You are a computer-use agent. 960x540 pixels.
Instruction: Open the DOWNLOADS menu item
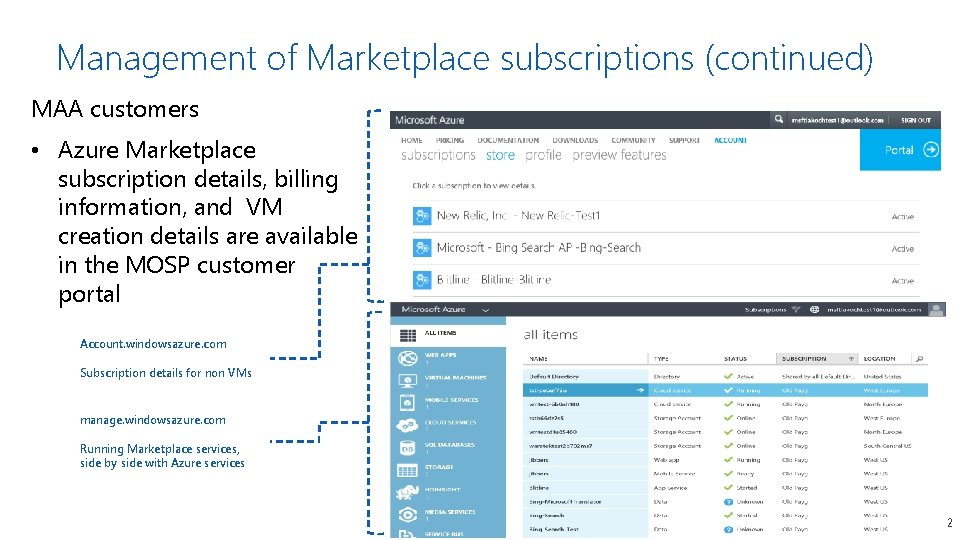pyautogui.click(x=575, y=140)
